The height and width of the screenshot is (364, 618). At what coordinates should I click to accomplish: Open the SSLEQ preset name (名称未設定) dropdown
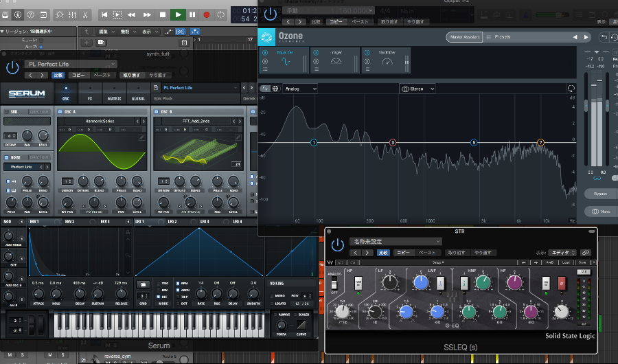[x=396, y=241]
